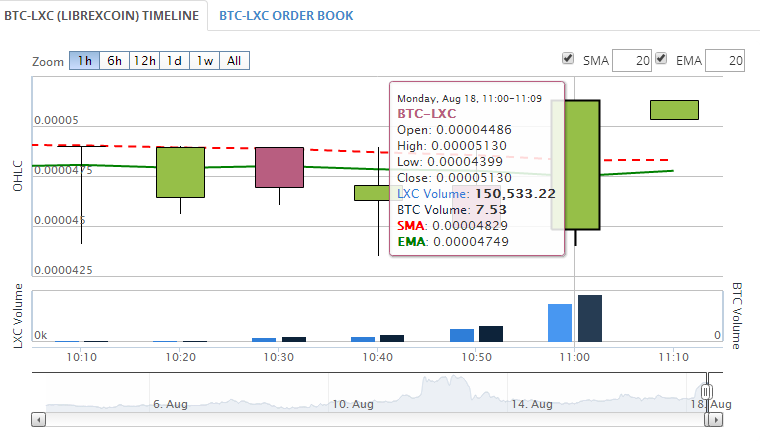Toggle the EMA checkbox
764x446 pixels.
661,58
